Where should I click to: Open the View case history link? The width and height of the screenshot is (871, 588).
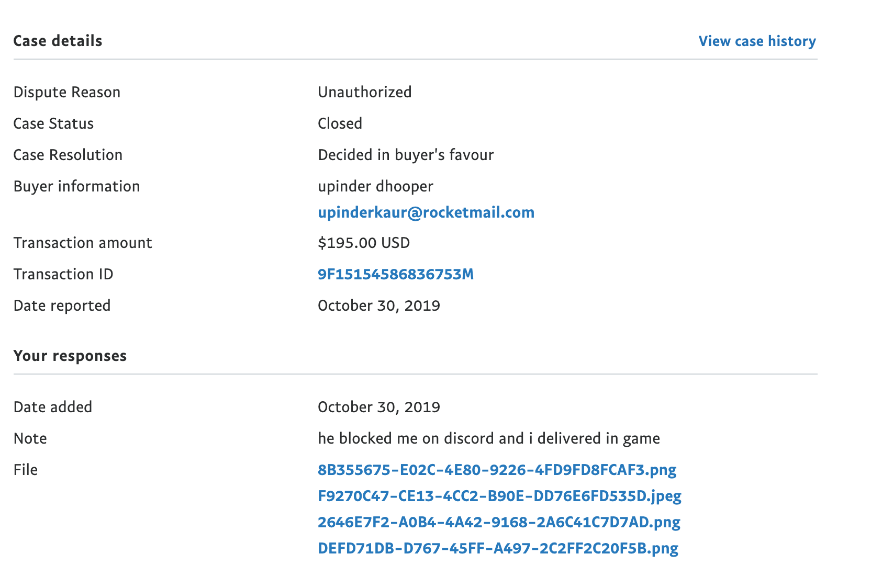757,41
